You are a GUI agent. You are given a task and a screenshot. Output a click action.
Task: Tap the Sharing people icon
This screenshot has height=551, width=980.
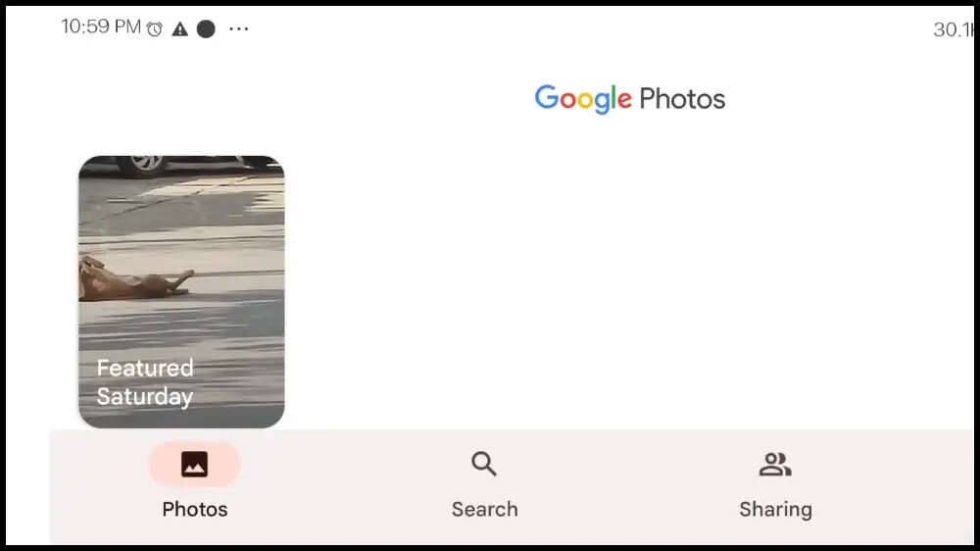(775, 464)
